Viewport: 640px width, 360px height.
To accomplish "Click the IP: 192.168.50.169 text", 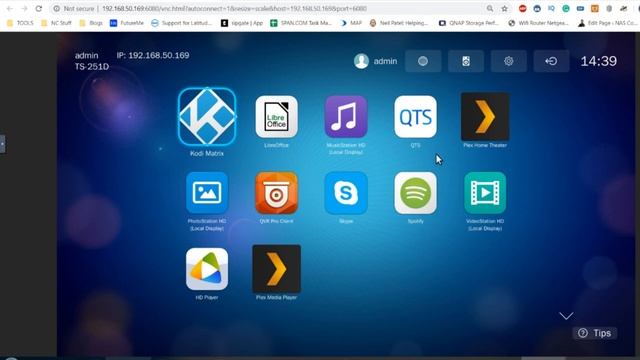I will pyautogui.click(x=153, y=55).
